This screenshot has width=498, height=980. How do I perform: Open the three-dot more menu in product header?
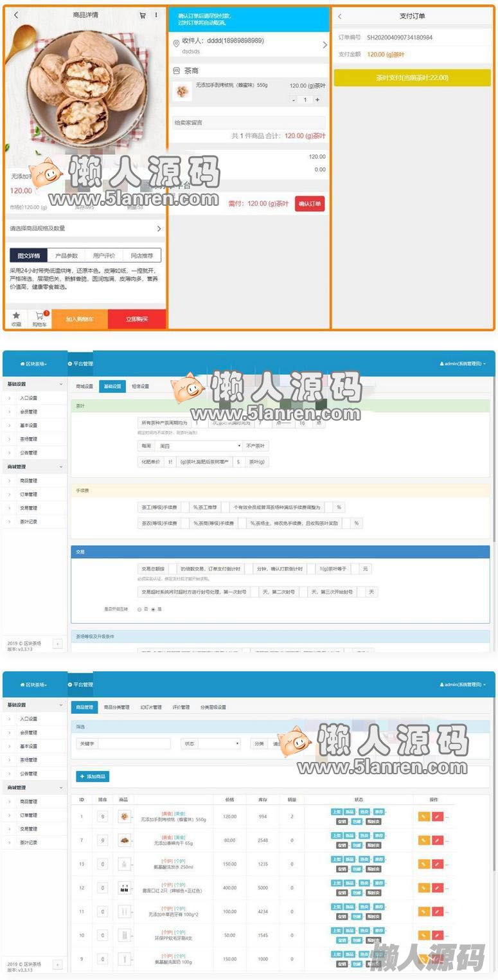[x=156, y=15]
